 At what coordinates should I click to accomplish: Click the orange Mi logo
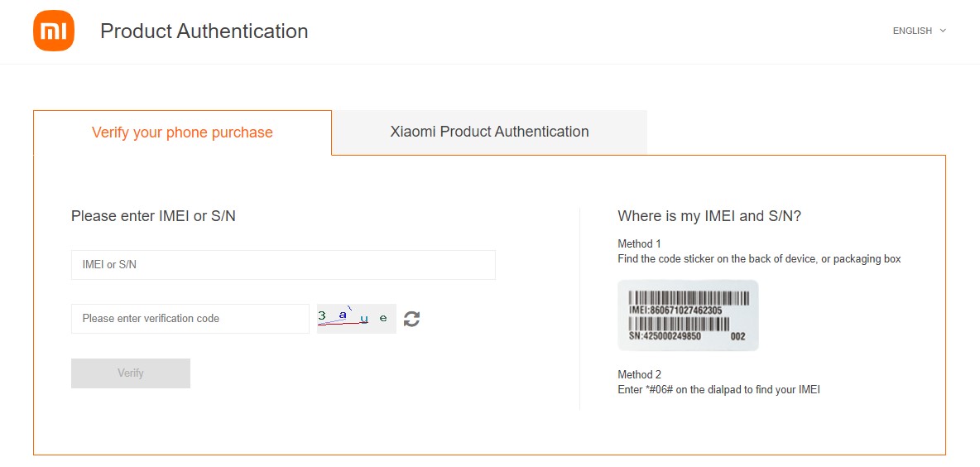click(x=54, y=31)
